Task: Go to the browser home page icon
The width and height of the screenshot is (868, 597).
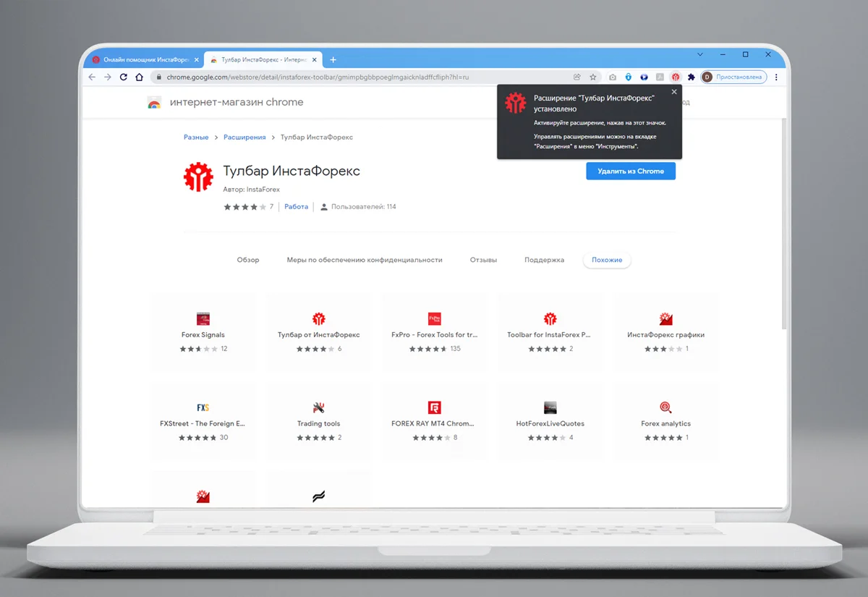Action: coord(139,77)
